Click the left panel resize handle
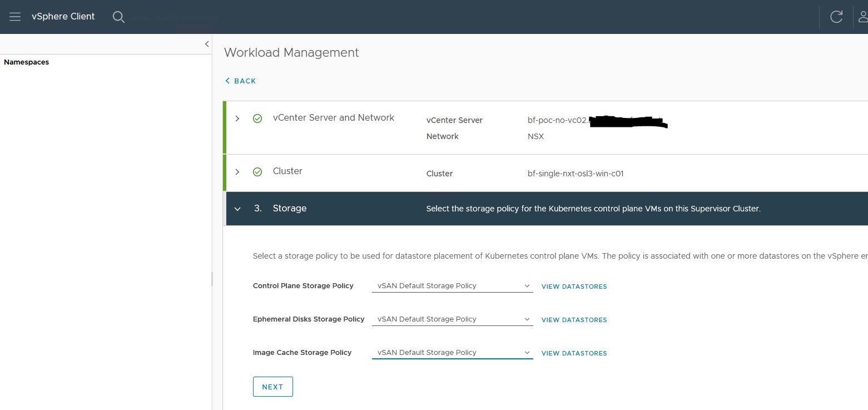This screenshot has width=868, height=410. tap(212, 279)
